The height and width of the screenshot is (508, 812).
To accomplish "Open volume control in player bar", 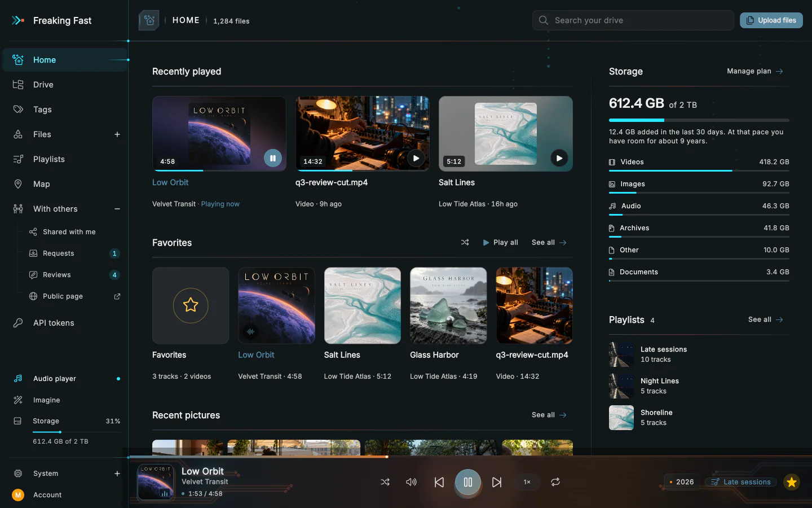I will click(412, 482).
